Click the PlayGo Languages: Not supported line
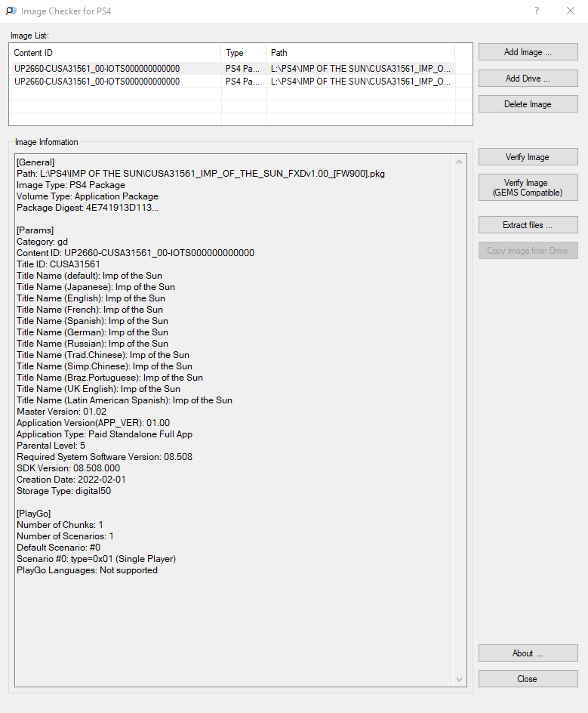 (88, 570)
